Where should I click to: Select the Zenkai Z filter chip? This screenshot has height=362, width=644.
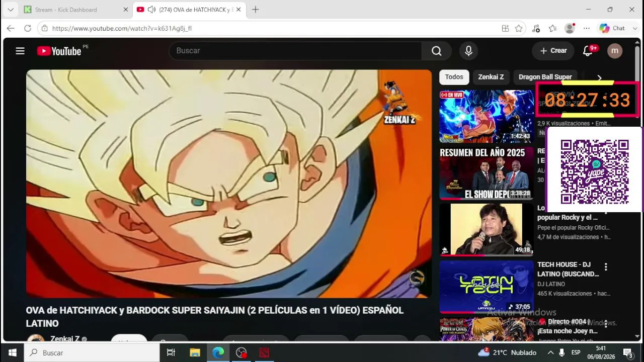pos(491,77)
